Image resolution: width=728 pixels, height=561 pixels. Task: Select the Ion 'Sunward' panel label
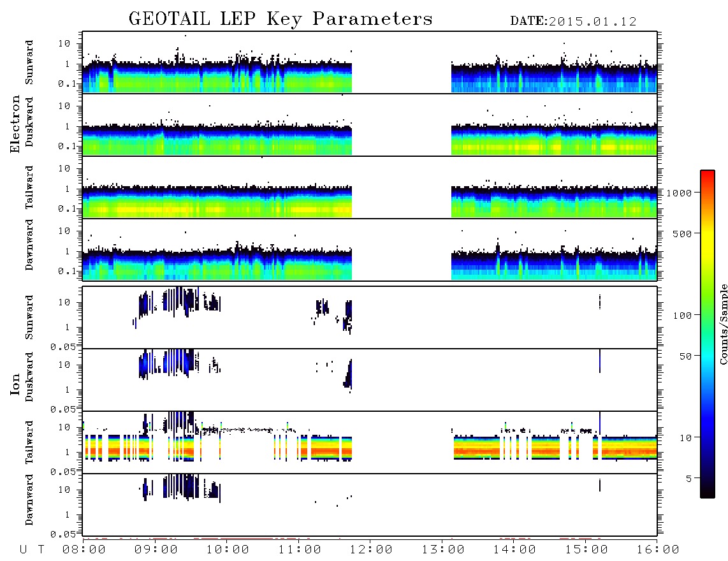click(29, 317)
